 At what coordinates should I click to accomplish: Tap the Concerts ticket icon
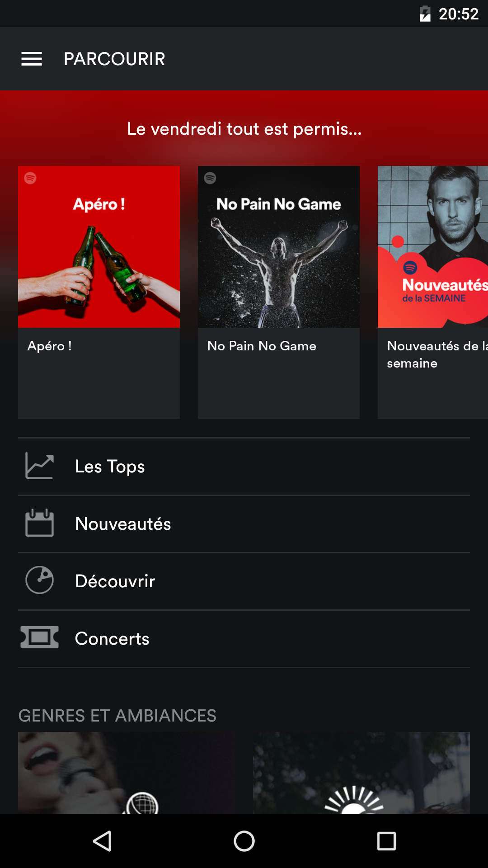(x=40, y=637)
